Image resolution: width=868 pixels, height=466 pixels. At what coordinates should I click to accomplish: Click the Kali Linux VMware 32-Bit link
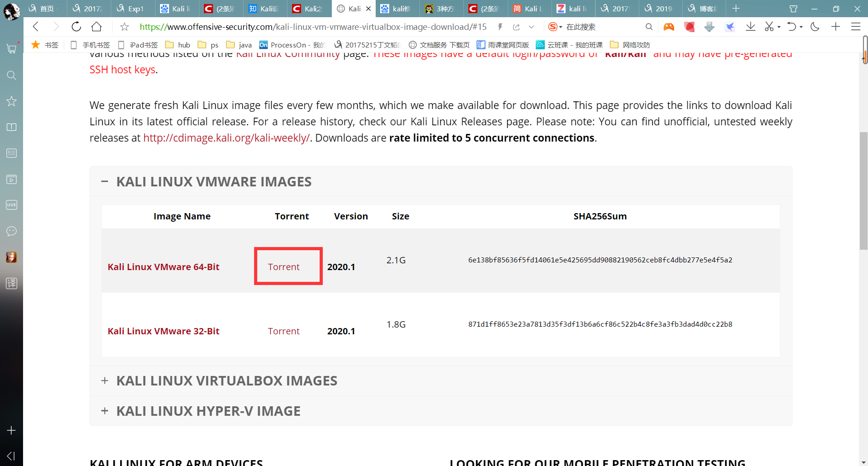163,331
